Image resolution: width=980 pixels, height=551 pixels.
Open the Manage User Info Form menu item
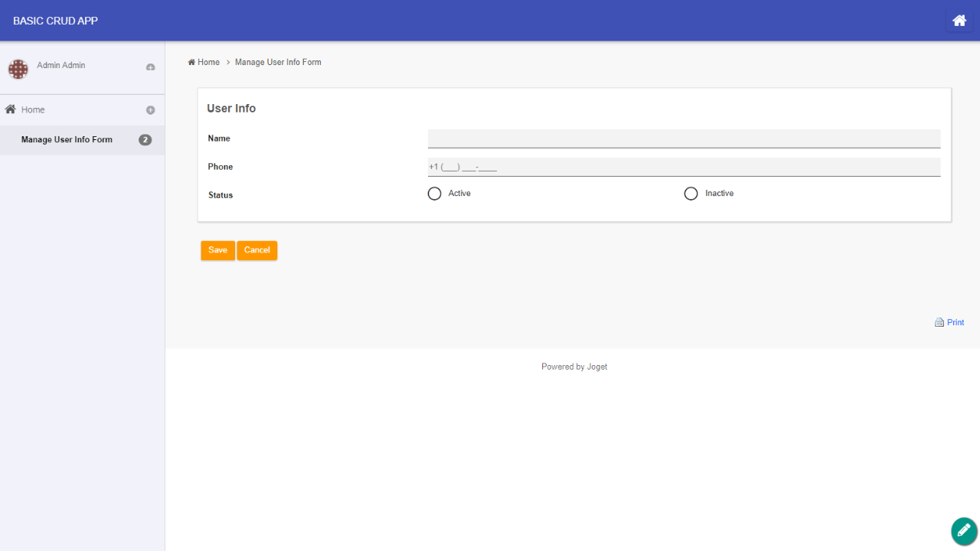[x=67, y=140]
